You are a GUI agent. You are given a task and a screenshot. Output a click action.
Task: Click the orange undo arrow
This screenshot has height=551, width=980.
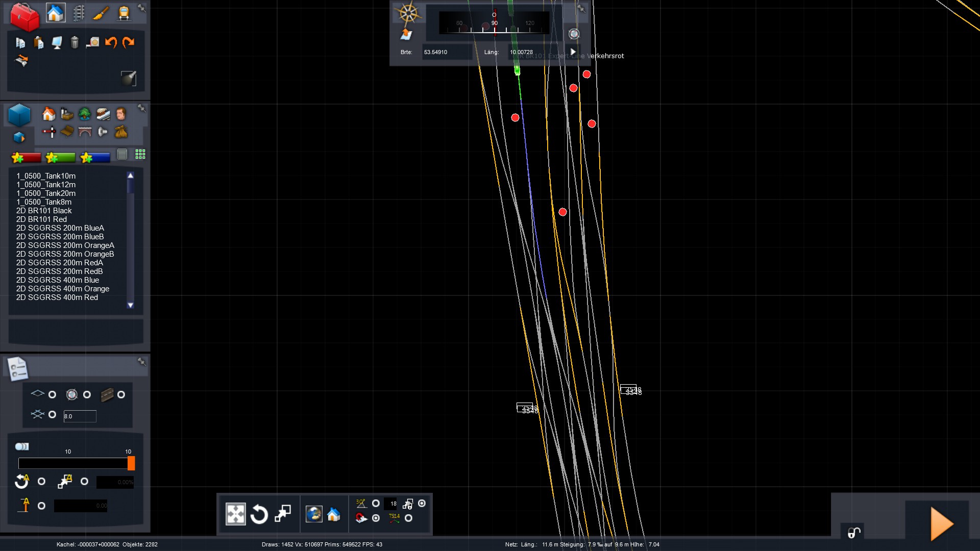click(x=111, y=42)
